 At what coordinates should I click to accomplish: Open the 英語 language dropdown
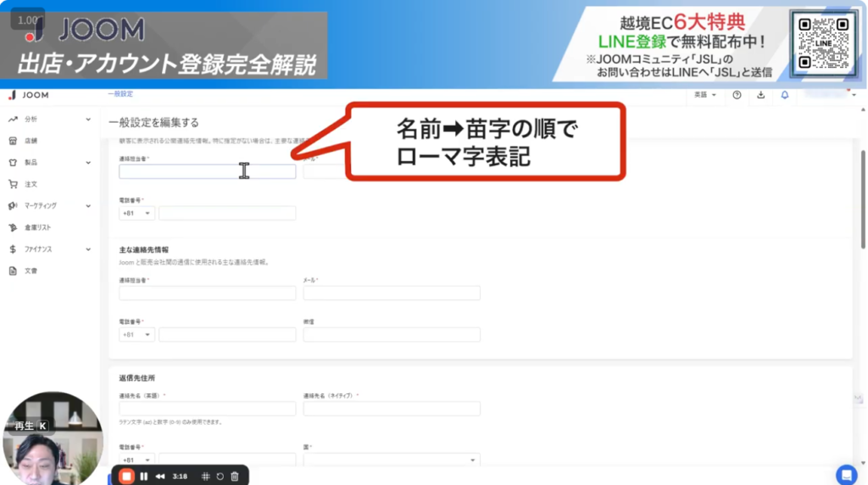point(705,95)
